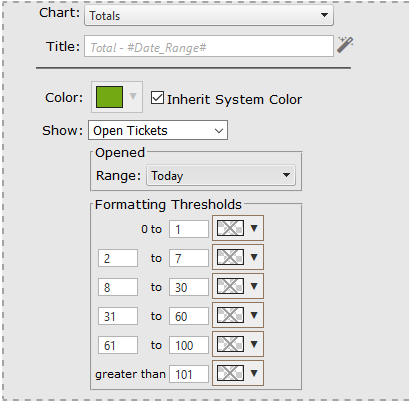
Task: Open the Show dropdown set to Open Tickets
Action: [x=158, y=130]
